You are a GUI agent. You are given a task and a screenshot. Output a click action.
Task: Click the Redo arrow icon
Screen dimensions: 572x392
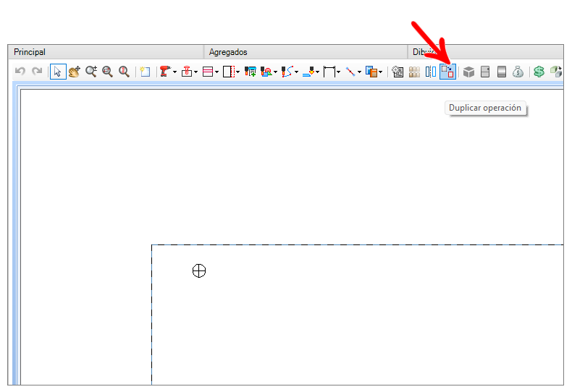tap(37, 71)
